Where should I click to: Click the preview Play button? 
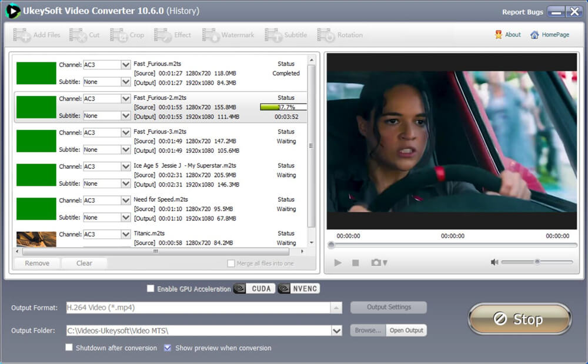pos(338,262)
